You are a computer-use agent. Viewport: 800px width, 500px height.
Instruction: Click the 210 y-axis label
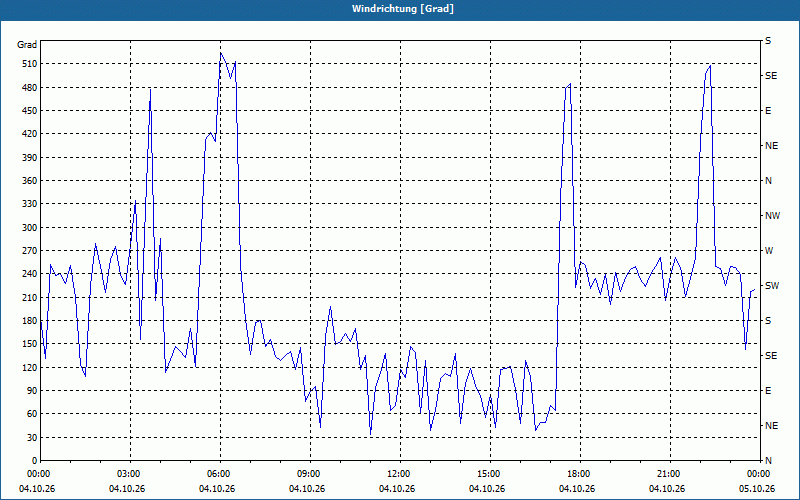point(29,297)
